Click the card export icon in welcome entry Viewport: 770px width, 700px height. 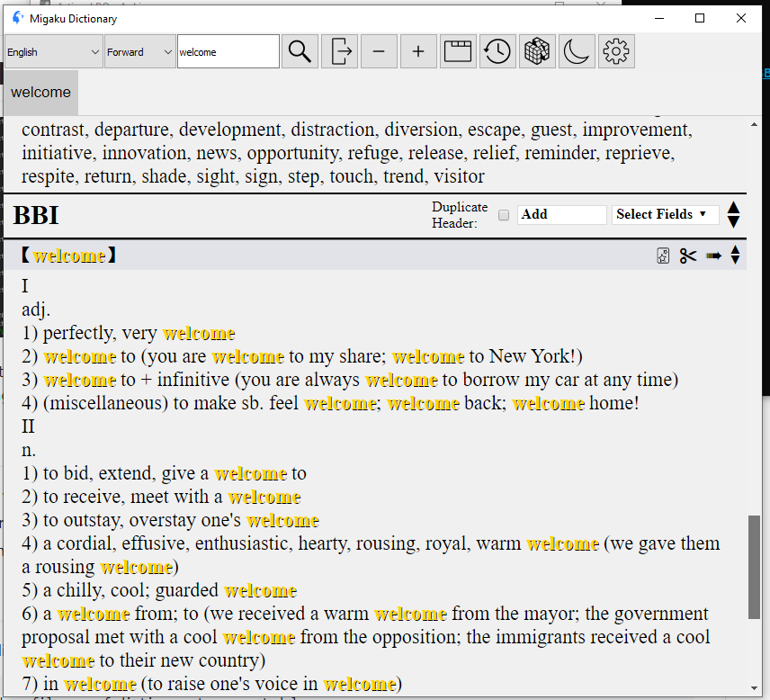[x=663, y=256]
